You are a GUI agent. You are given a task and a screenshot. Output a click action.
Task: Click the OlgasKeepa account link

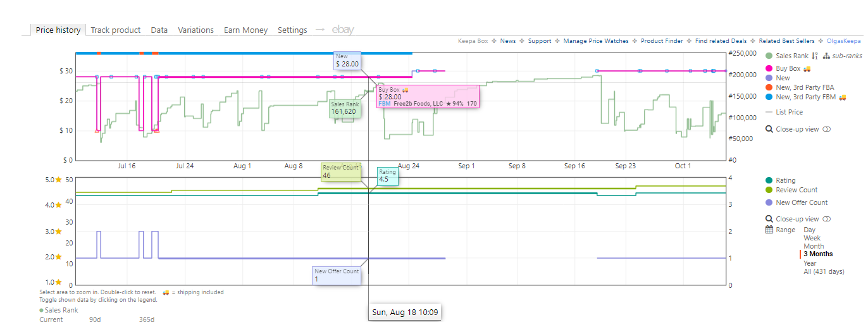click(844, 41)
